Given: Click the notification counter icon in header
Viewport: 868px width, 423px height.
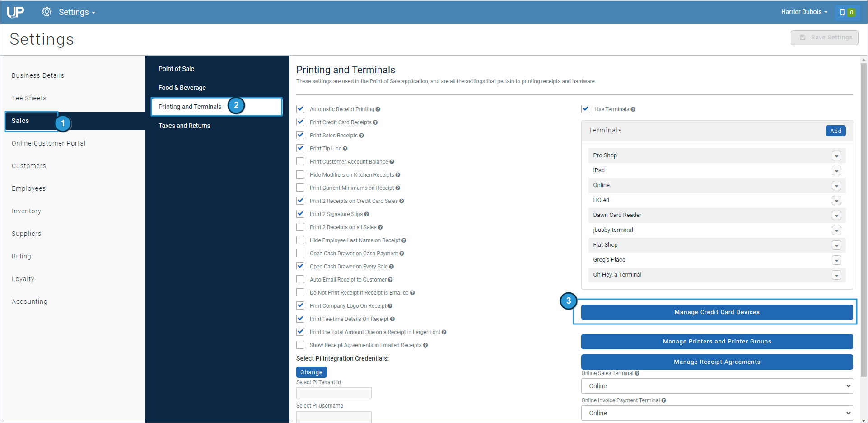Looking at the screenshot, I should [847, 12].
